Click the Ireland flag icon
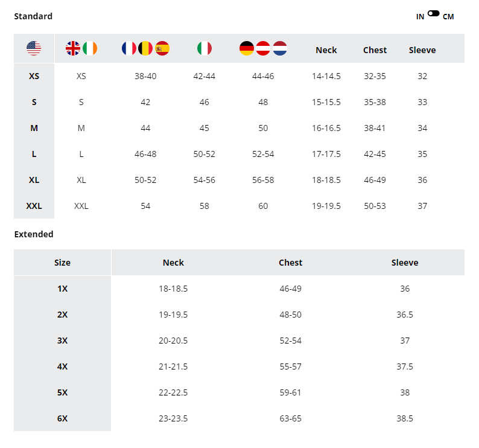Image resolution: width=479 pixels, height=448 pixels. click(90, 48)
